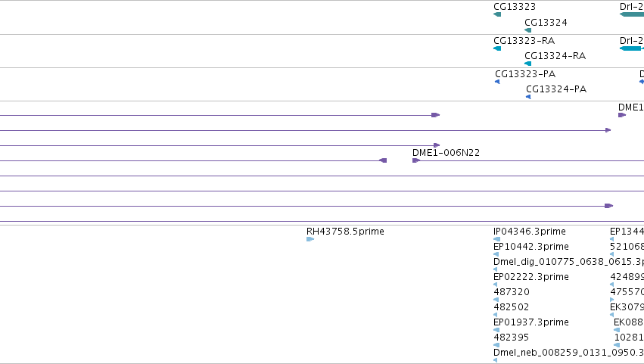The width and height of the screenshot is (644, 364).
Task: Open the EP01937.3prime label
Action: coord(531,322)
